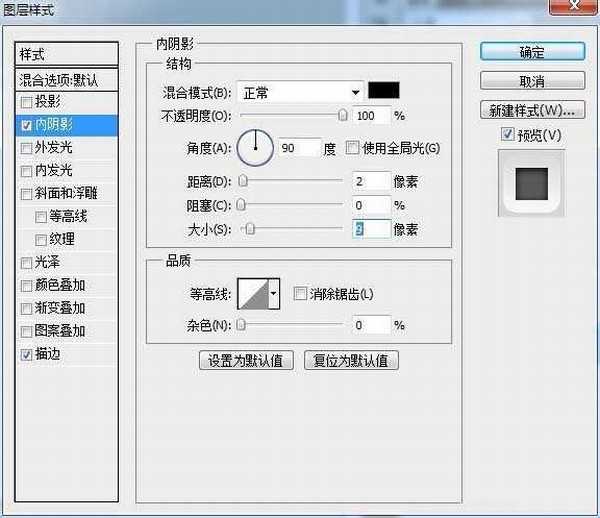
Task: Close the 图层样式 dialog window
Action: (x=573, y=6)
